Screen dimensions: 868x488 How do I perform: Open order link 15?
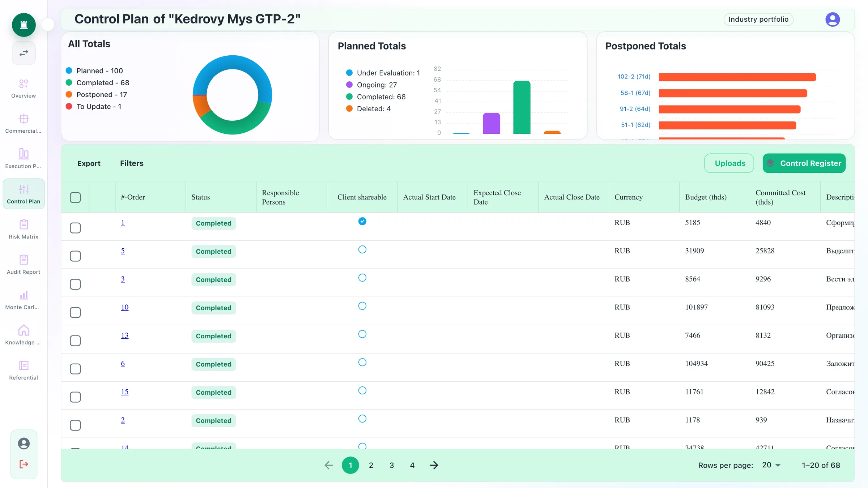coord(124,392)
